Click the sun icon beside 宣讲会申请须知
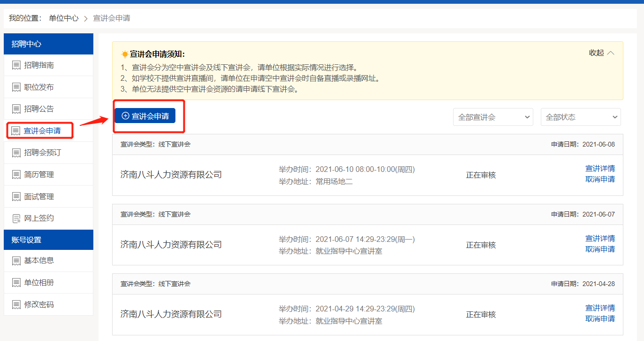 pyautogui.click(x=124, y=54)
